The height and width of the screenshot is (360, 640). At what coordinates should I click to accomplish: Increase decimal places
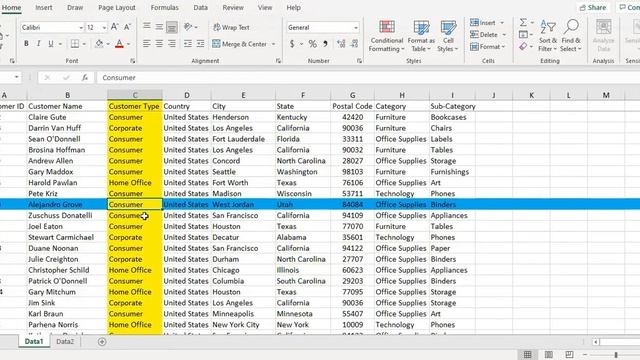pos(341,44)
